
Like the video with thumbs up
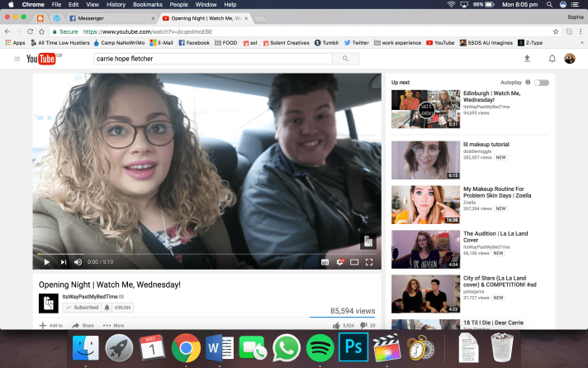[337, 325]
